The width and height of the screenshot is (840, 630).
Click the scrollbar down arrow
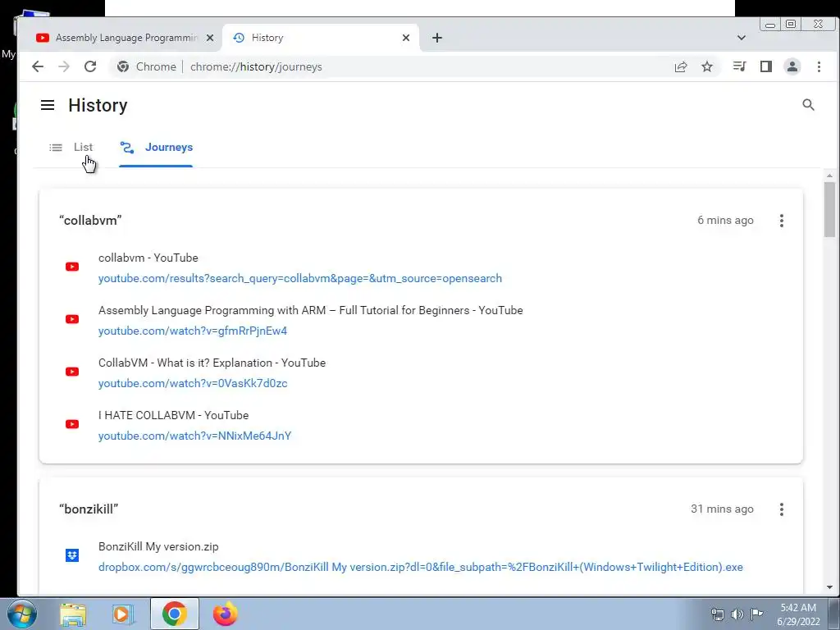pyautogui.click(x=829, y=587)
